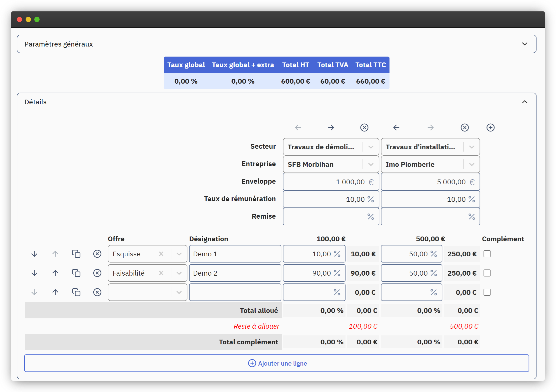The width and height of the screenshot is (556, 392).
Task: Click the dimmed right arrow above the Imo Plomberie column
Action: tap(431, 128)
